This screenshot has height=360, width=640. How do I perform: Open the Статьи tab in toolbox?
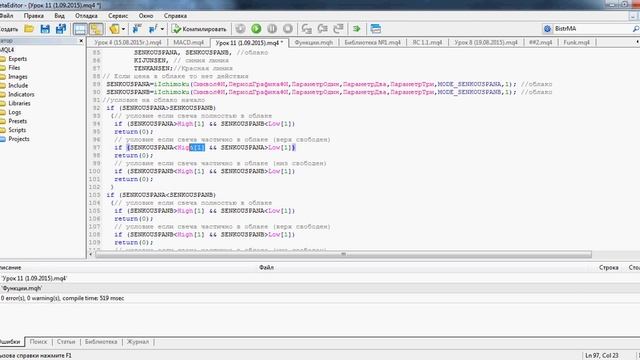tap(66, 342)
